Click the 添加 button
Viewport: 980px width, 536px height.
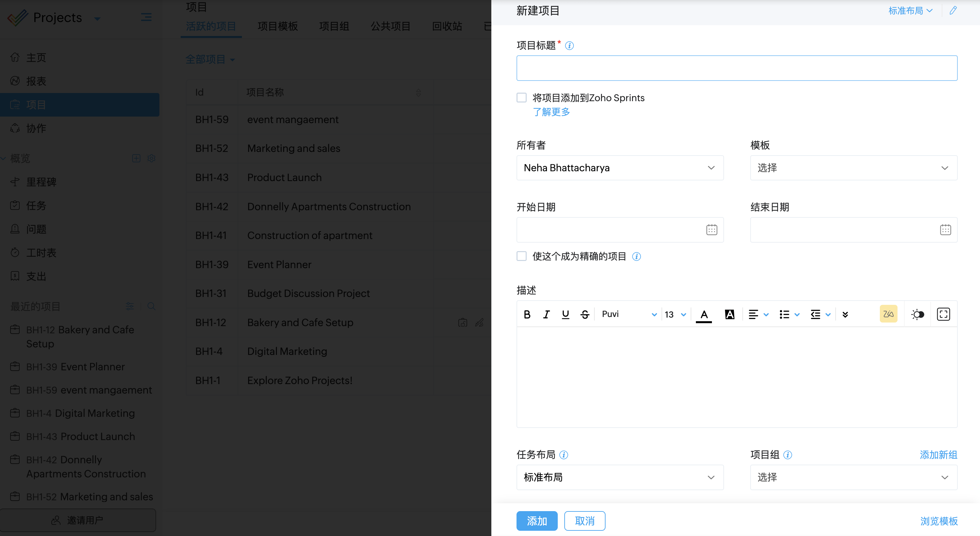point(536,521)
